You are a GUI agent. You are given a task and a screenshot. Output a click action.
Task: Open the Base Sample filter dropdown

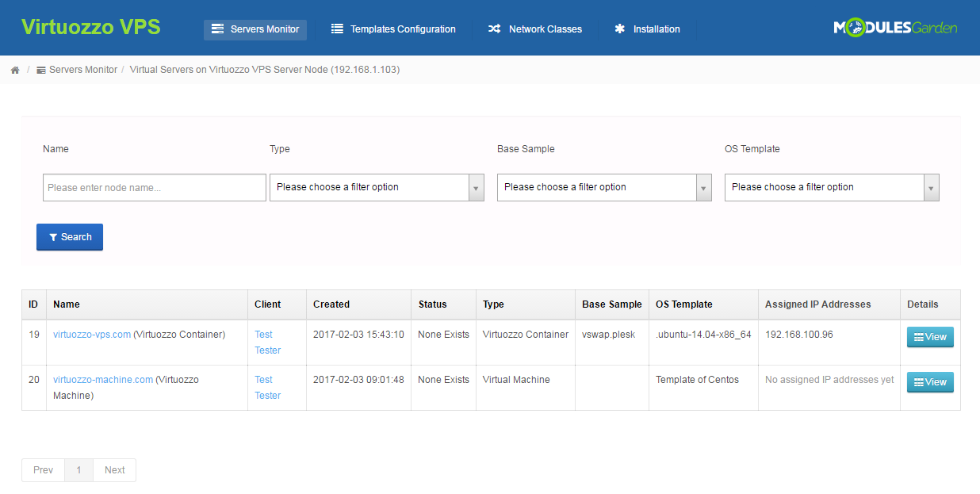(604, 188)
